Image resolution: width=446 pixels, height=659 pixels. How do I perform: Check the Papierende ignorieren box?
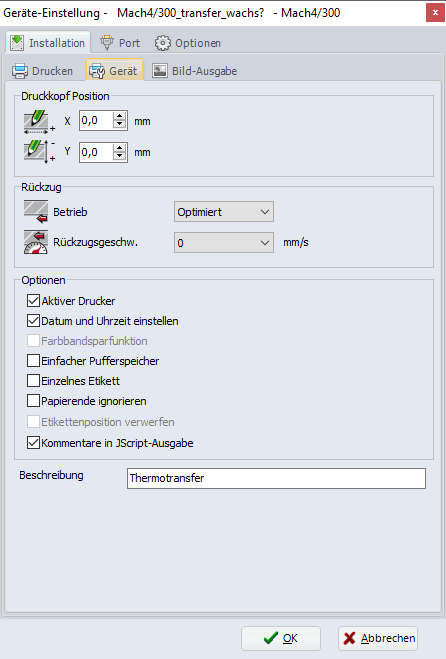coord(33,401)
